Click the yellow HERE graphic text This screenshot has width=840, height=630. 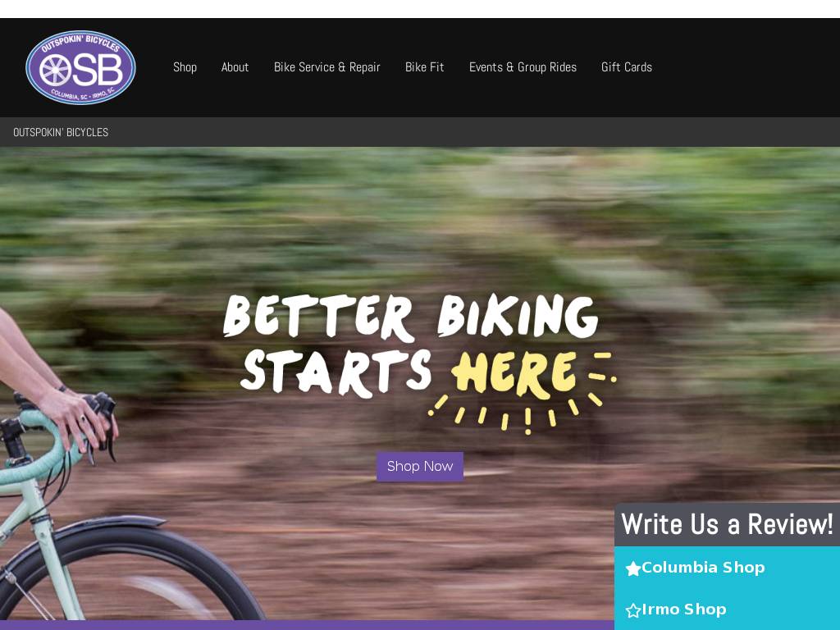click(x=514, y=373)
